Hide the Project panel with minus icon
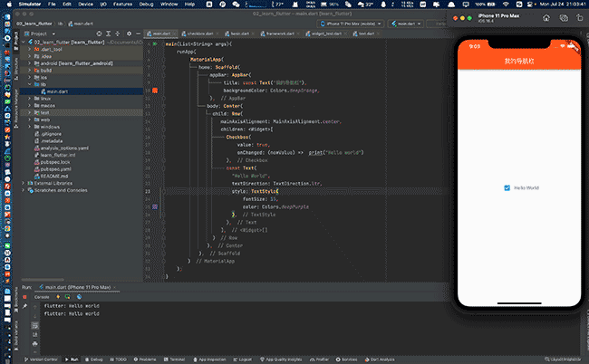This screenshot has width=589, height=364. (x=138, y=34)
